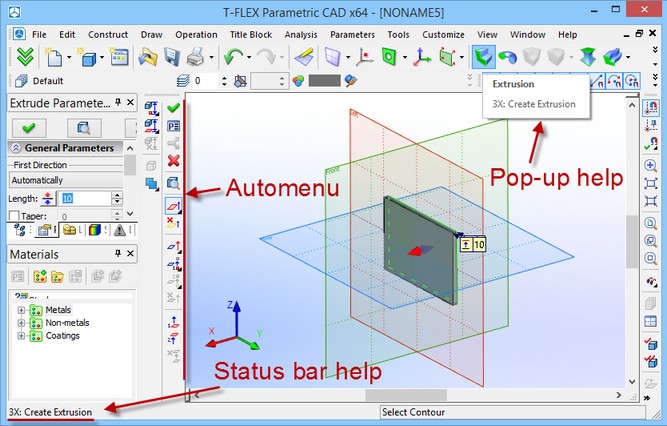Expand the Metals tree node

(x=21, y=310)
